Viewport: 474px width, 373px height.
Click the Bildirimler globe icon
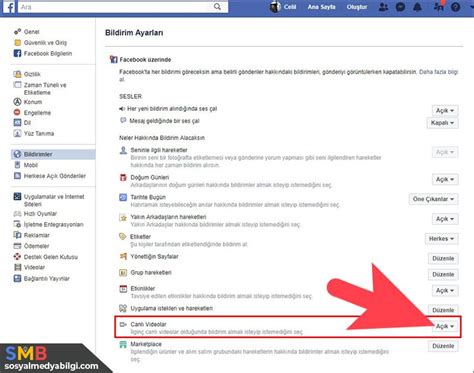click(x=17, y=154)
